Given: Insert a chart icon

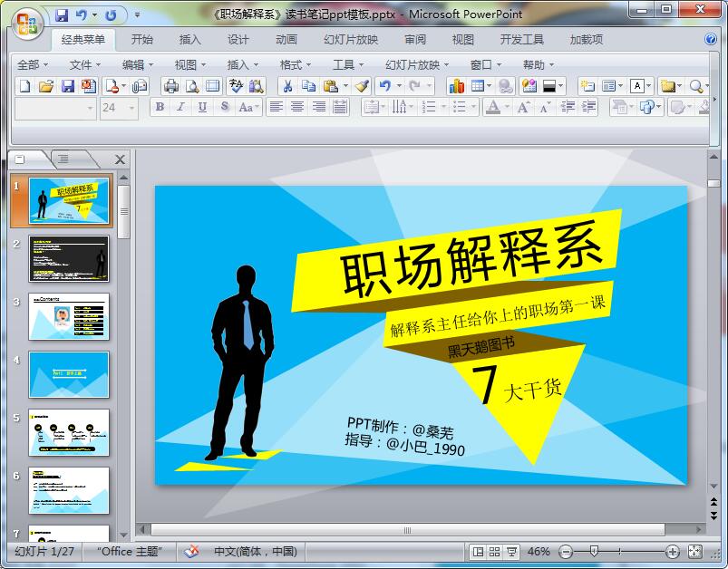Looking at the screenshot, I should [x=456, y=86].
